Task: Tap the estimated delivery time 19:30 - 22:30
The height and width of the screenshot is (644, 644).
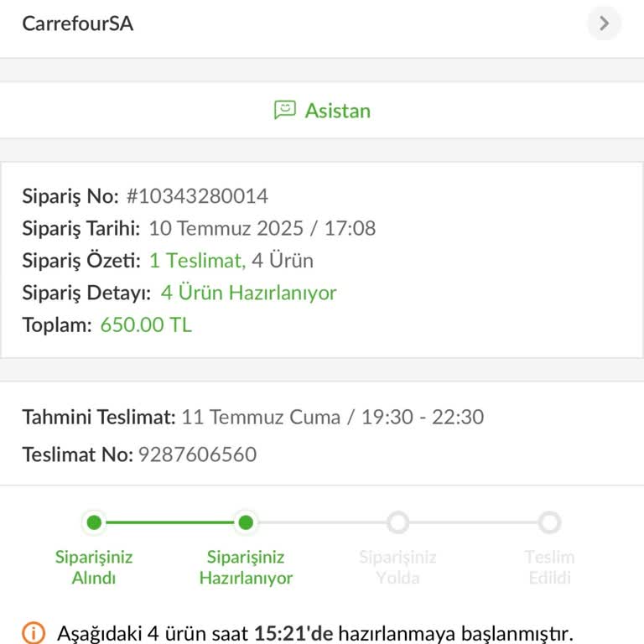Action: click(x=422, y=417)
